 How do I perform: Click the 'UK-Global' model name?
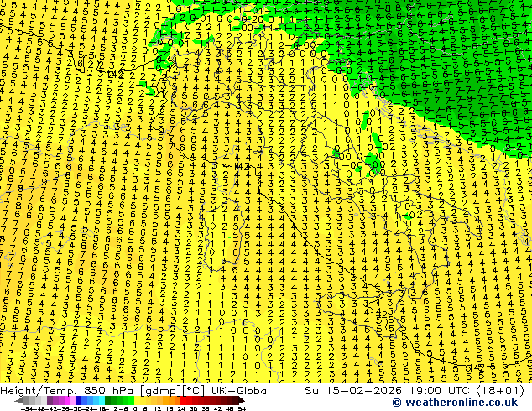click(x=241, y=391)
